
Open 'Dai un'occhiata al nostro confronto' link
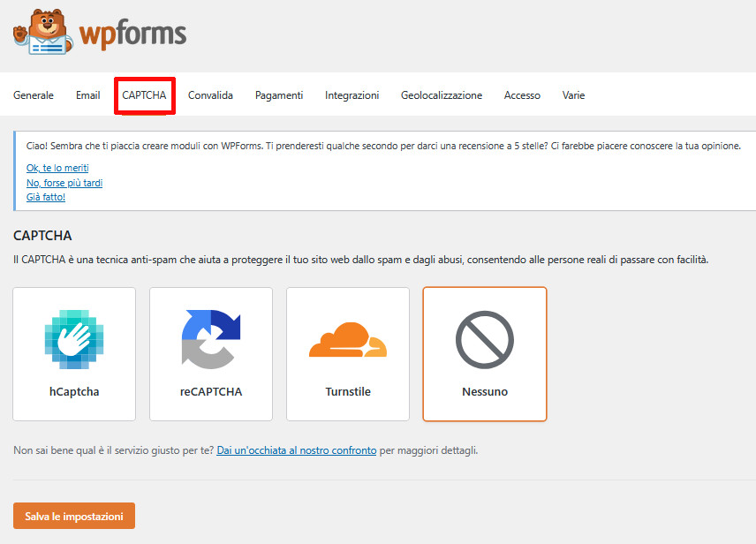tap(297, 450)
